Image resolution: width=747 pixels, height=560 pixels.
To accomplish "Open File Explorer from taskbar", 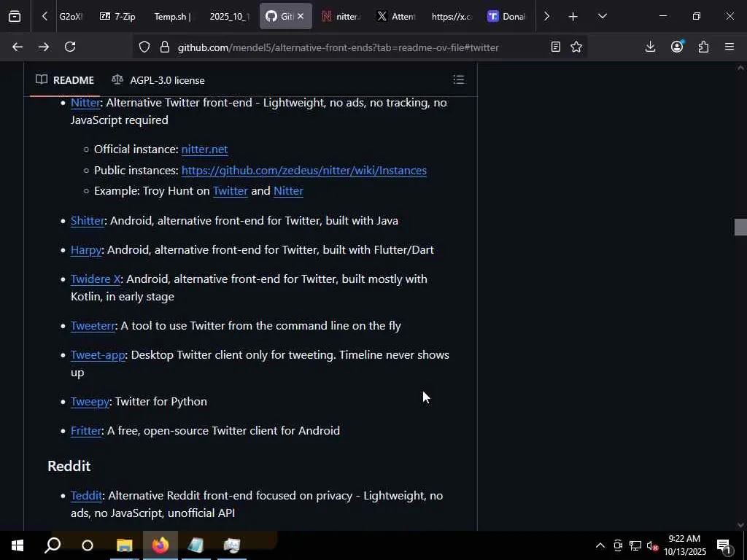I will tap(124, 545).
